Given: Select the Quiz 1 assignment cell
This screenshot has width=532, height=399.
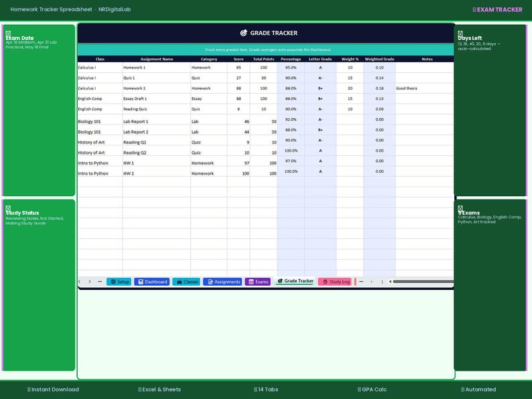Looking at the screenshot, I should pyautogui.click(x=156, y=78).
